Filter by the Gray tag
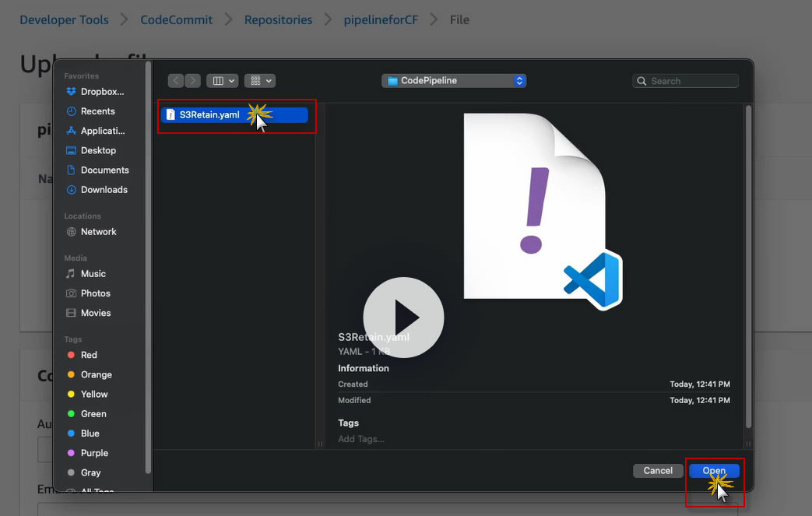This screenshot has height=516, width=812. click(84, 473)
